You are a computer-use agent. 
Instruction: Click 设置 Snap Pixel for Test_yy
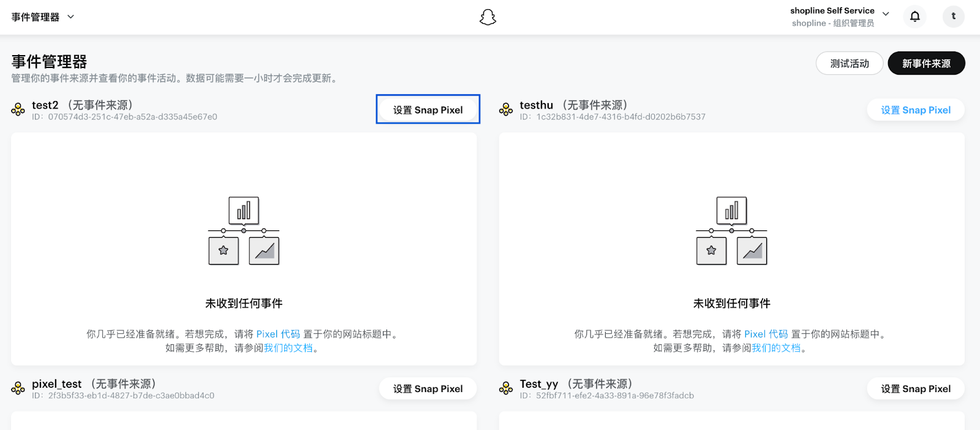(916, 388)
